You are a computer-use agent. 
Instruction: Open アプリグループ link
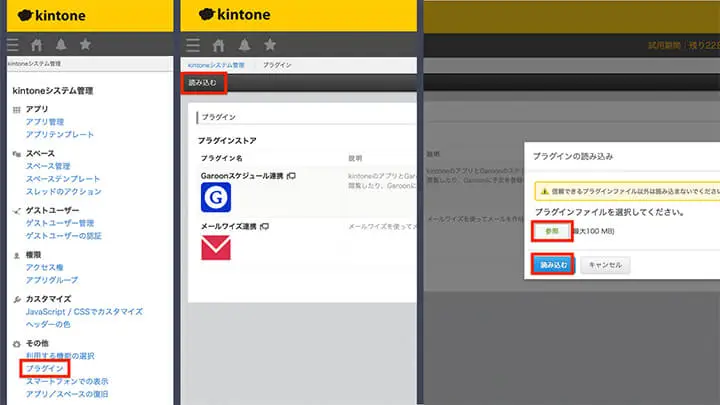coord(52,280)
